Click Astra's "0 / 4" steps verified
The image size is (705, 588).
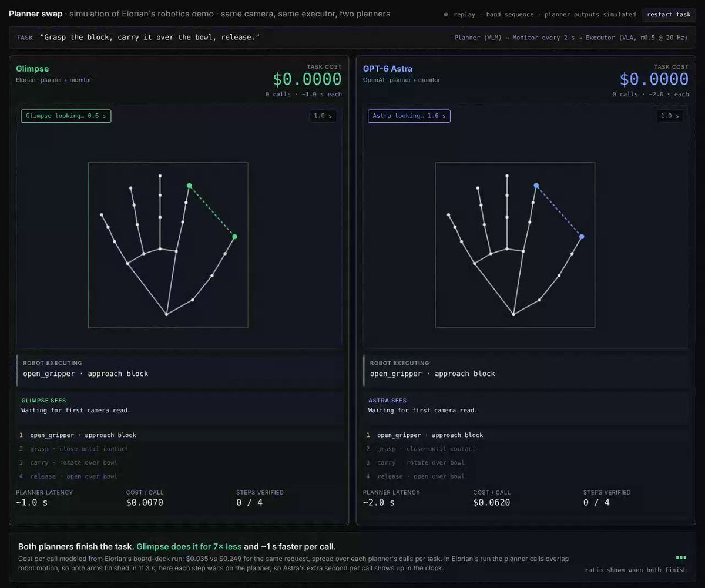(596, 502)
